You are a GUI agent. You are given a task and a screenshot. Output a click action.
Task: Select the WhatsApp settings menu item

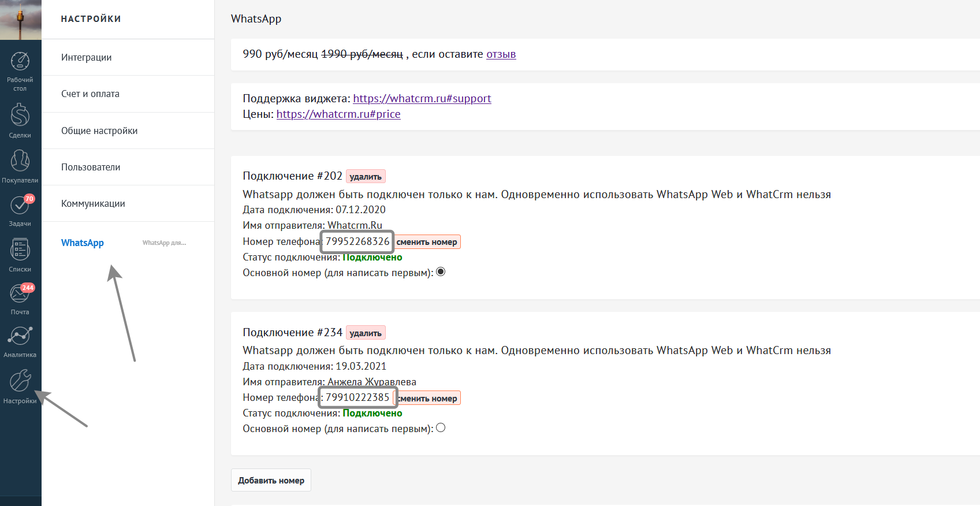pos(83,243)
